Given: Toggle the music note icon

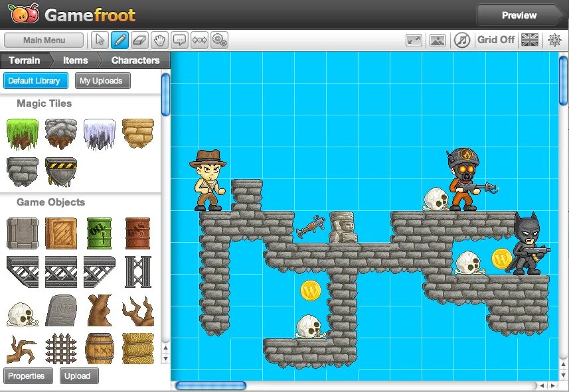Looking at the screenshot, I should tap(462, 40).
